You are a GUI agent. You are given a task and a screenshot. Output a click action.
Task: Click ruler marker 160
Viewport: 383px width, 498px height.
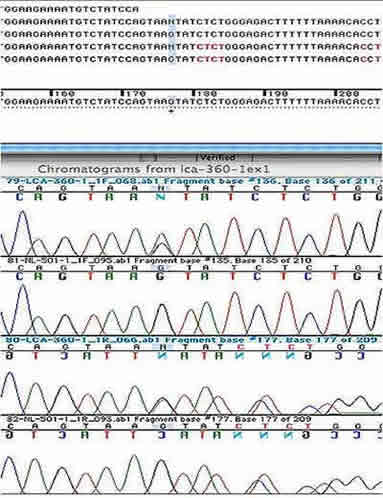(62, 93)
